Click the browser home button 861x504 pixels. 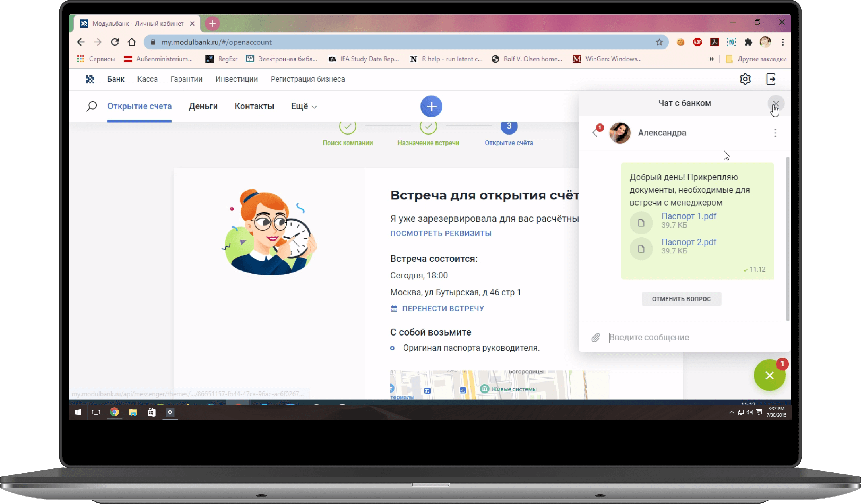click(131, 42)
